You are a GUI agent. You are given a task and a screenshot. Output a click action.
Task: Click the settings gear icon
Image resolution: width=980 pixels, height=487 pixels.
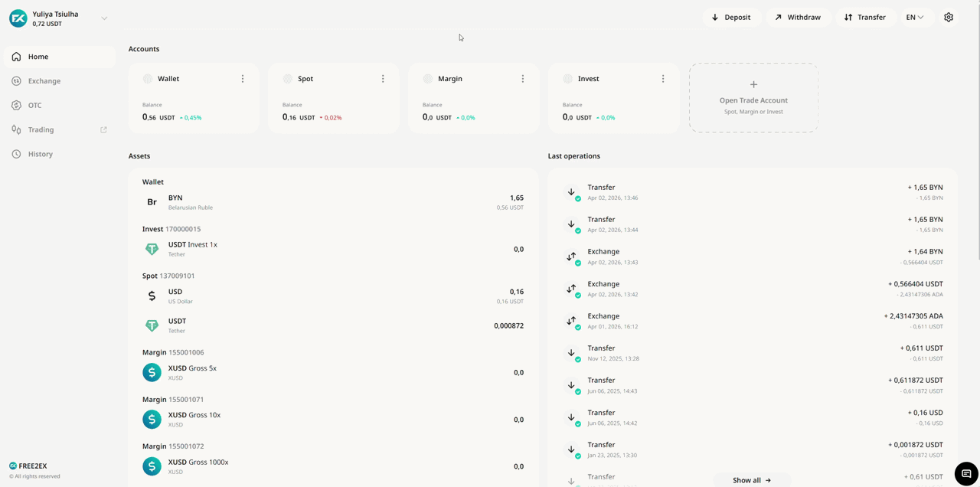click(949, 17)
